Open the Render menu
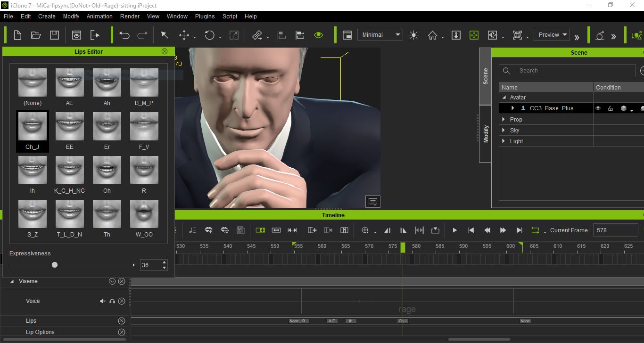Image resolution: width=644 pixels, height=343 pixels. 130,16
